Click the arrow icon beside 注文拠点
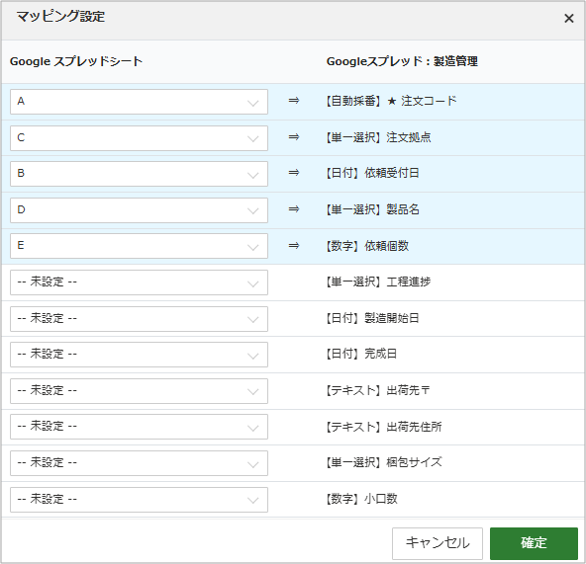Screen dimensions: 586x564 coord(294,137)
